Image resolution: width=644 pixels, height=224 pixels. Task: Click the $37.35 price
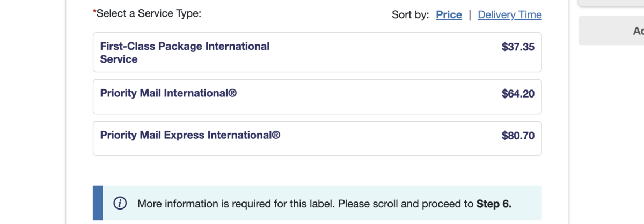pyautogui.click(x=518, y=47)
